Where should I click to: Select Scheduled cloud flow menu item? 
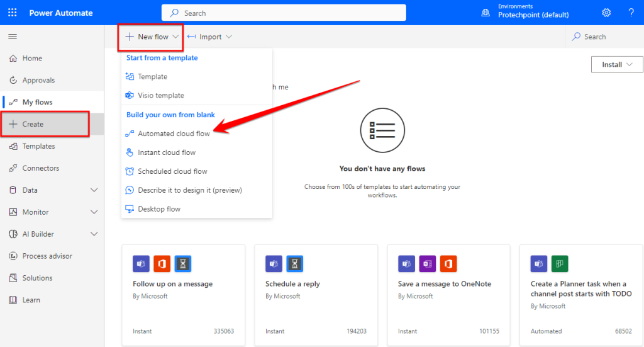point(197,171)
